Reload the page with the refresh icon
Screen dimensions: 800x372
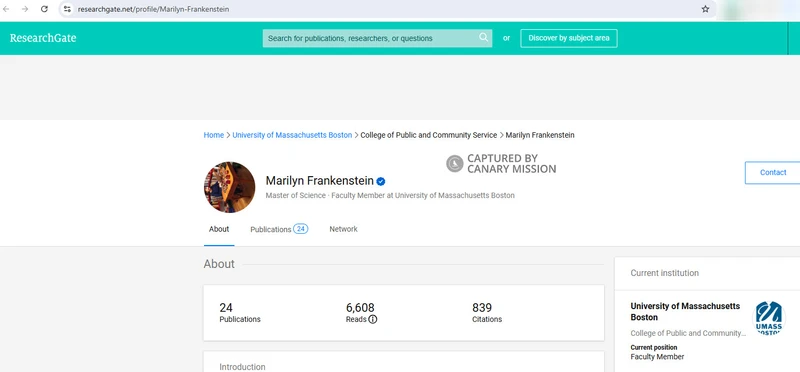[x=44, y=9]
